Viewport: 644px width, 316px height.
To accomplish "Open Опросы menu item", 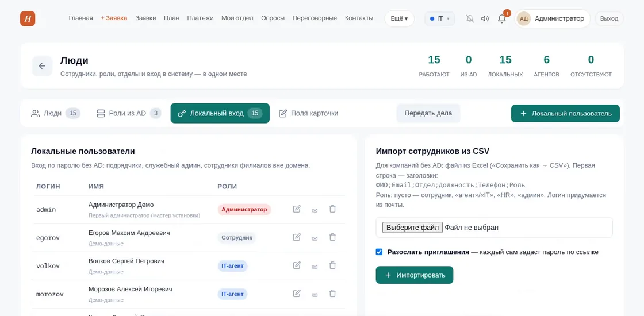I will pos(273,18).
